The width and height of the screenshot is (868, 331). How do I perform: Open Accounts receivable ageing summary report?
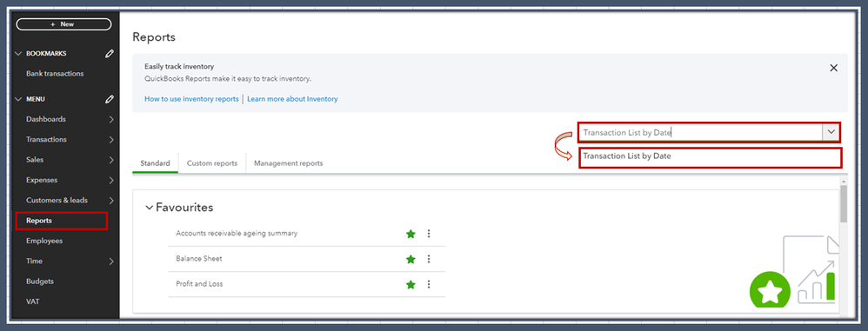coord(237,233)
